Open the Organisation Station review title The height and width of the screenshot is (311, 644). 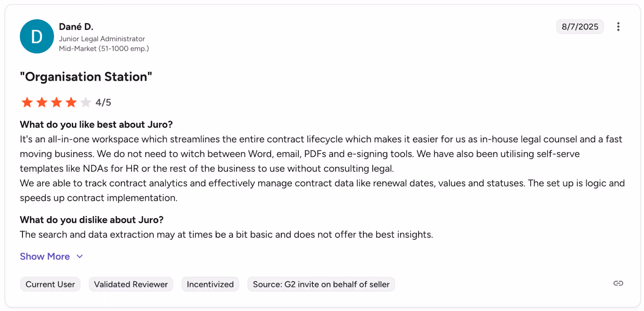pos(86,77)
